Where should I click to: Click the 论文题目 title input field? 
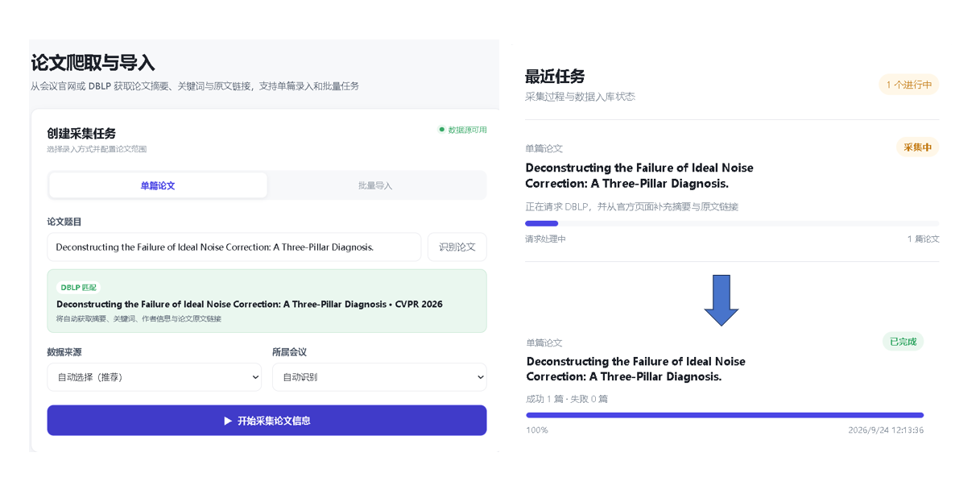[x=234, y=247]
